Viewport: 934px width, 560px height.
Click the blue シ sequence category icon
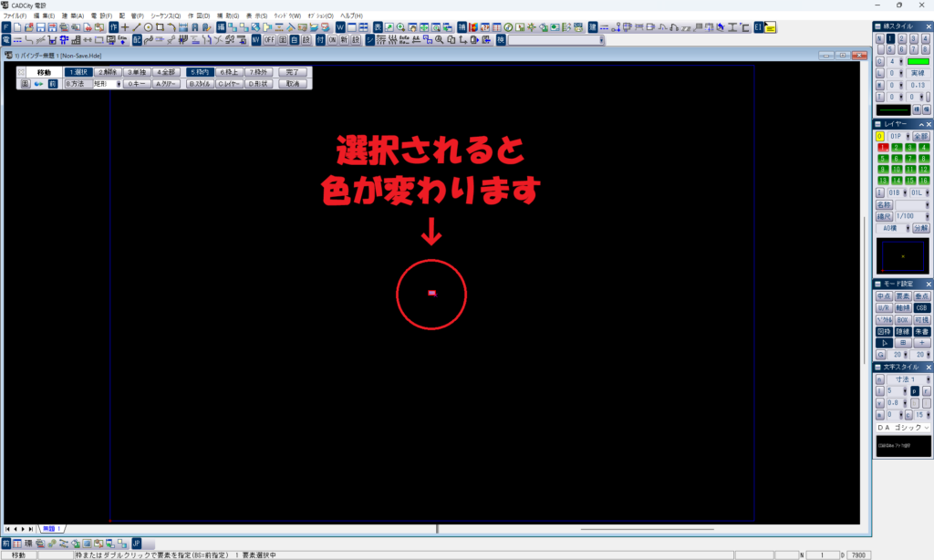click(370, 40)
